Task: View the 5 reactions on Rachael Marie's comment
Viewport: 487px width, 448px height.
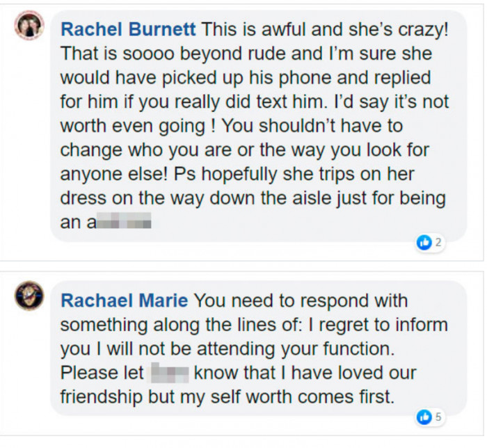Action: [x=438, y=417]
